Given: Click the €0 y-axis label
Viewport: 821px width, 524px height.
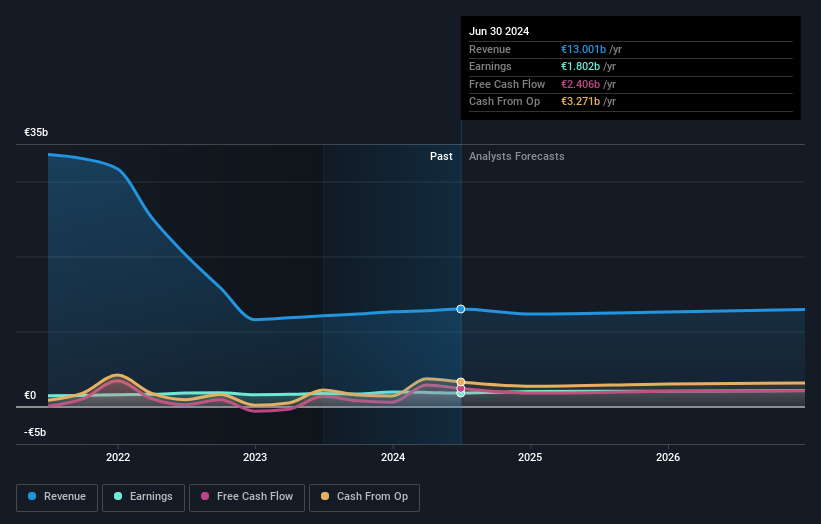Looking at the screenshot, I should pyautogui.click(x=30, y=395).
